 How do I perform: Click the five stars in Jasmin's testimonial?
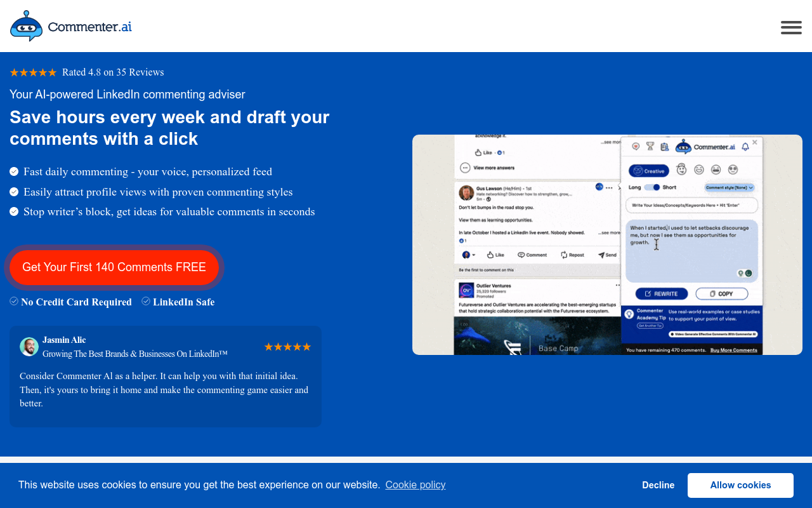pyautogui.click(x=287, y=347)
